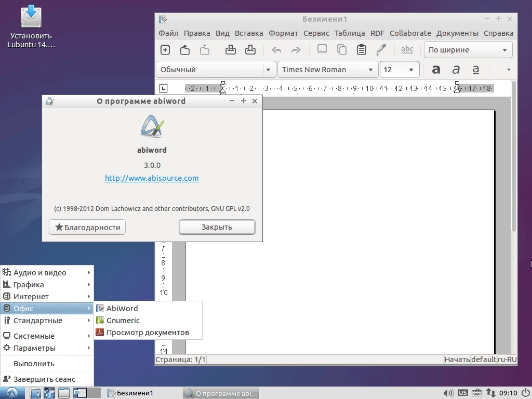
Task: Expand the formatting toolbar overflow arrow
Action: click(x=509, y=70)
